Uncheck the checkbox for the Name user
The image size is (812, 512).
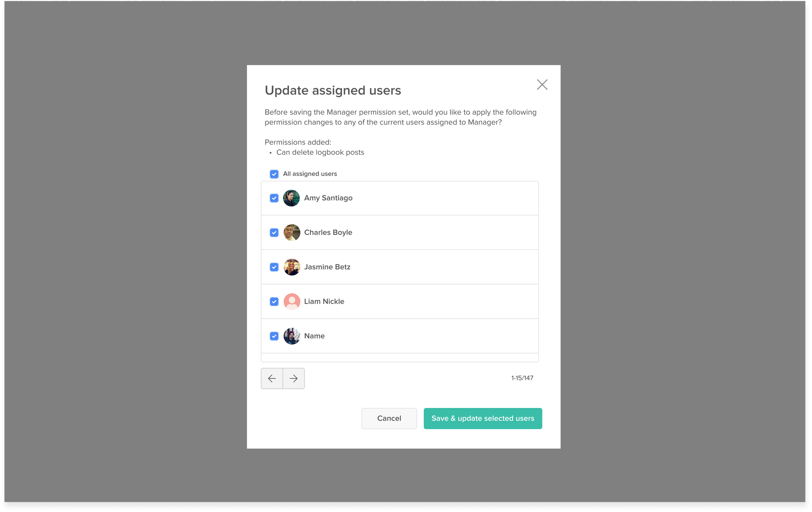point(274,336)
